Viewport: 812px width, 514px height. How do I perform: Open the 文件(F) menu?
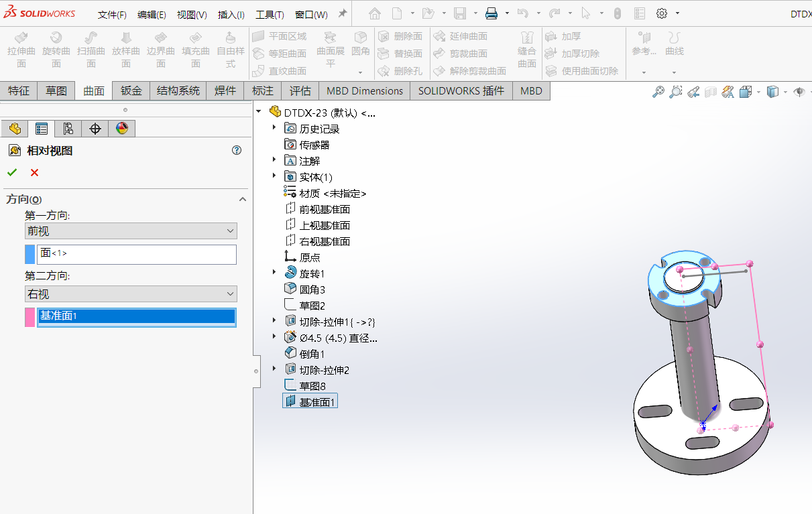(x=112, y=15)
